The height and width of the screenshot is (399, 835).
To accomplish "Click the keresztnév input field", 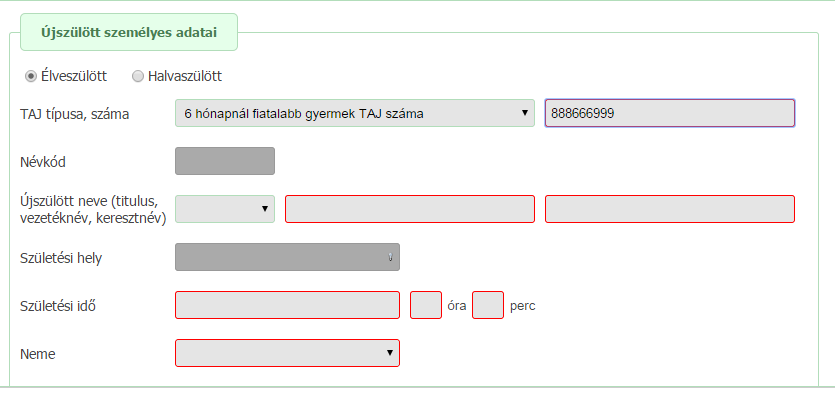I will tap(670, 209).
